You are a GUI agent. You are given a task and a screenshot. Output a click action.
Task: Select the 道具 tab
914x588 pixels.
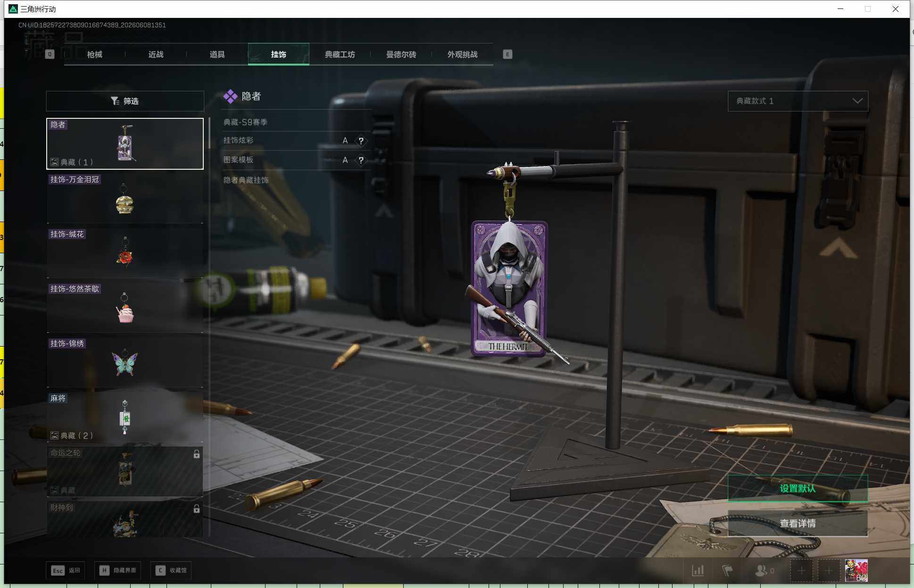217,54
